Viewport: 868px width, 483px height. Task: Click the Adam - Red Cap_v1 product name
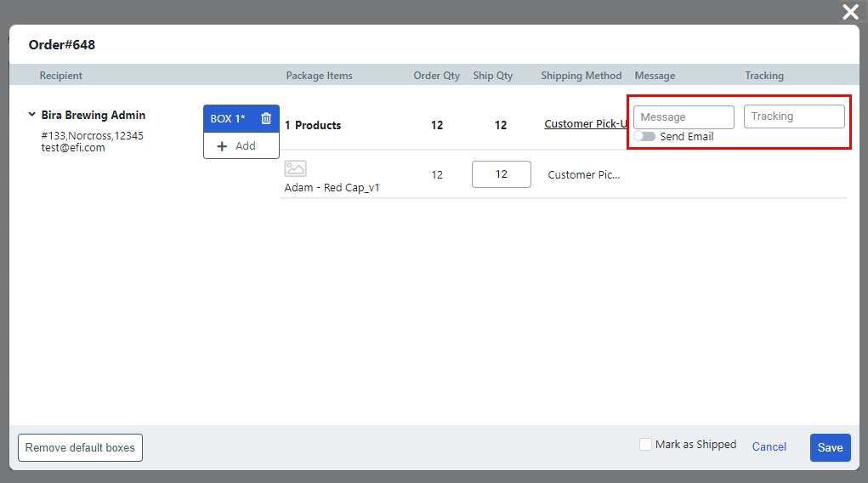point(332,188)
